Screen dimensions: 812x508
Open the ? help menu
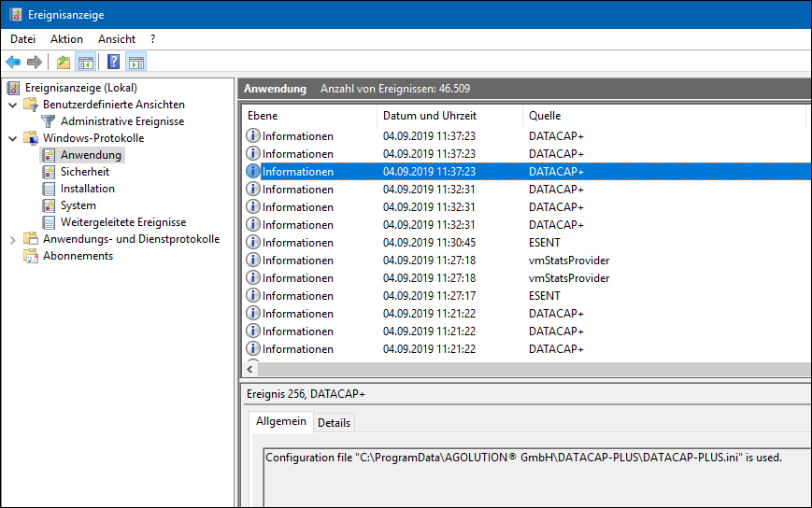pos(152,39)
